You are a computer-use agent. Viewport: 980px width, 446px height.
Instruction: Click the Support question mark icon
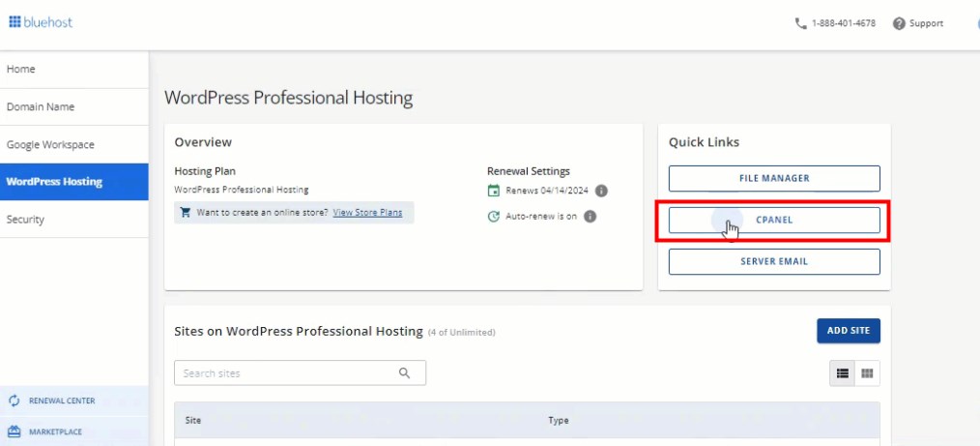pos(899,23)
